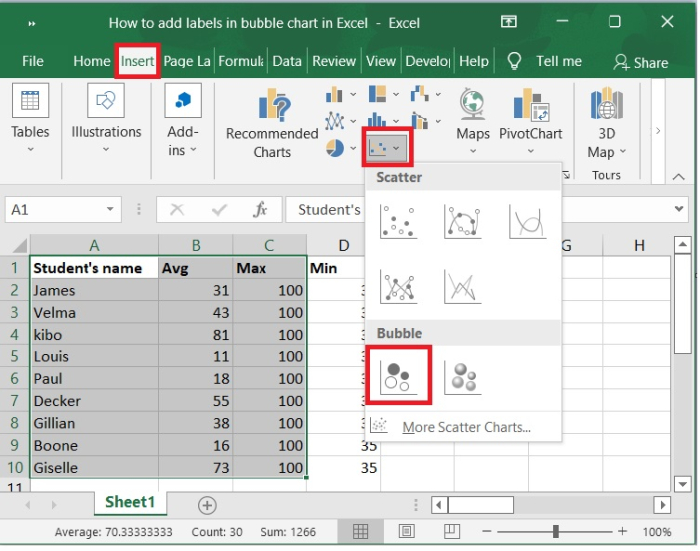
Task: Click the Insert Function fx button
Action: pyautogui.click(x=260, y=209)
